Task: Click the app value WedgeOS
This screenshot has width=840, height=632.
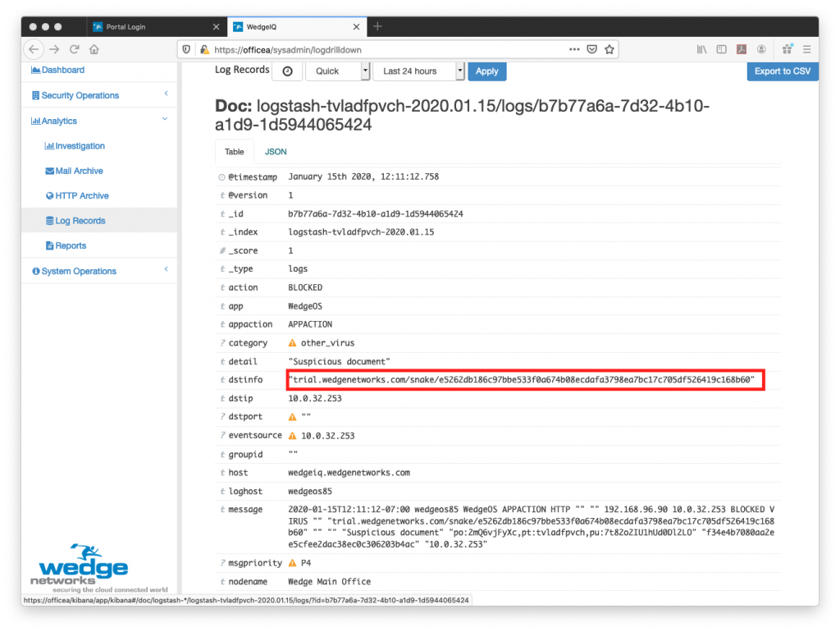Action: 305,306
